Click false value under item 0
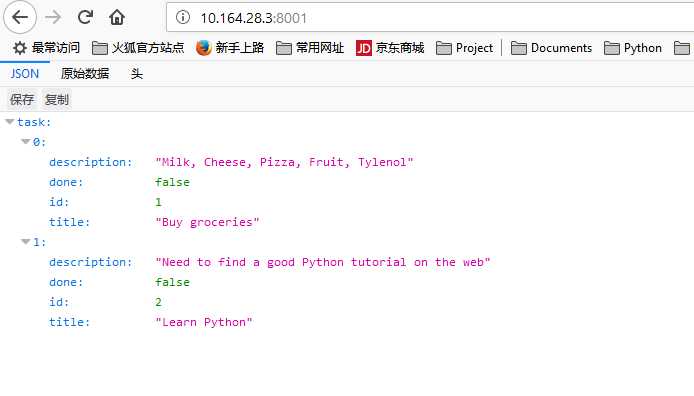 (x=172, y=182)
